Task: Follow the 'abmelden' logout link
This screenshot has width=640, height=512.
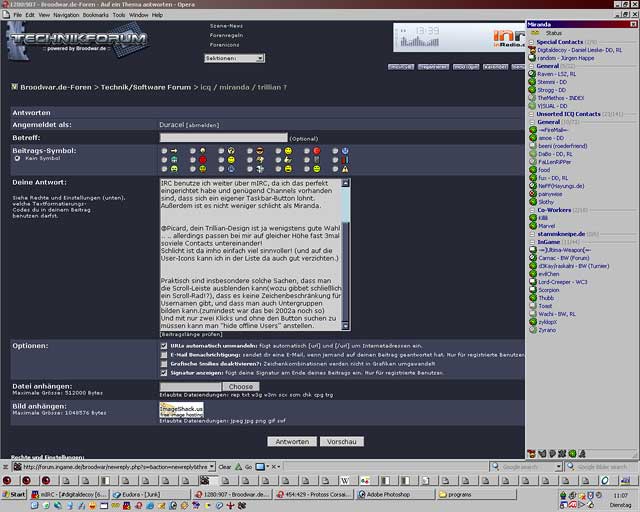Action: 202,125
